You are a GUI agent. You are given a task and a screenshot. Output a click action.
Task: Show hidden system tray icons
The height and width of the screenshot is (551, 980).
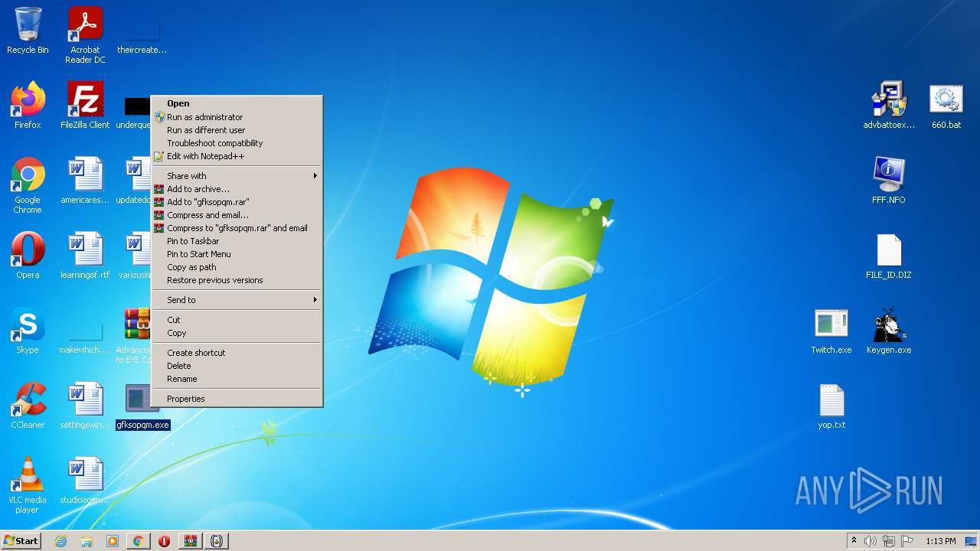[x=854, y=541]
